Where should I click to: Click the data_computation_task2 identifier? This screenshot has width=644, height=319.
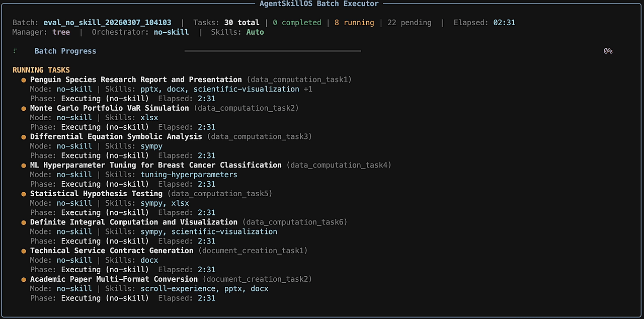246,108
